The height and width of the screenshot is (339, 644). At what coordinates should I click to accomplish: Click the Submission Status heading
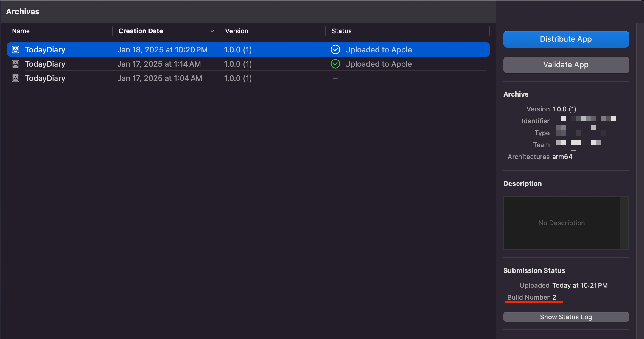[x=534, y=270]
